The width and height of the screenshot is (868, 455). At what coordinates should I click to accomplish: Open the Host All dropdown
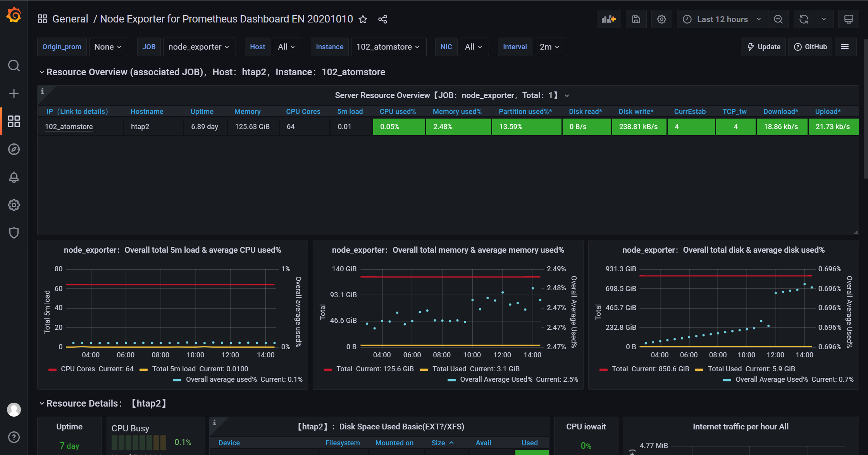(287, 47)
